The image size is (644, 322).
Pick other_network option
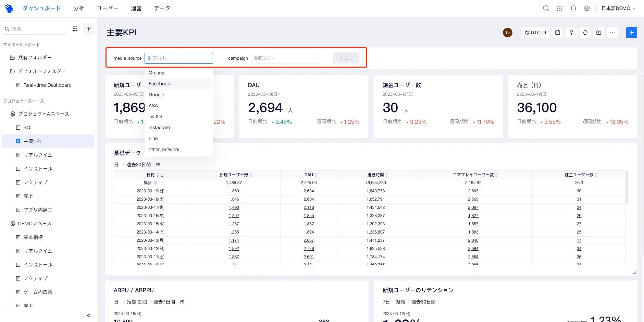click(179, 150)
